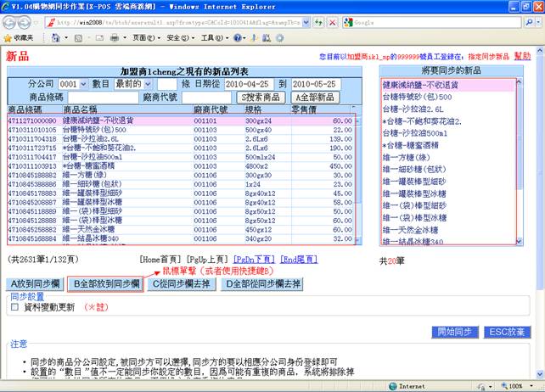Open the 分公司 0001 dropdown

[x=83, y=84]
